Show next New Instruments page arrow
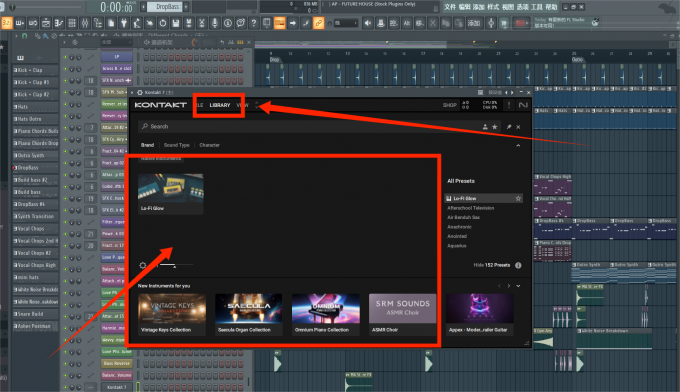The width and height of the screenshot is (680, 392). click(509, 286)
